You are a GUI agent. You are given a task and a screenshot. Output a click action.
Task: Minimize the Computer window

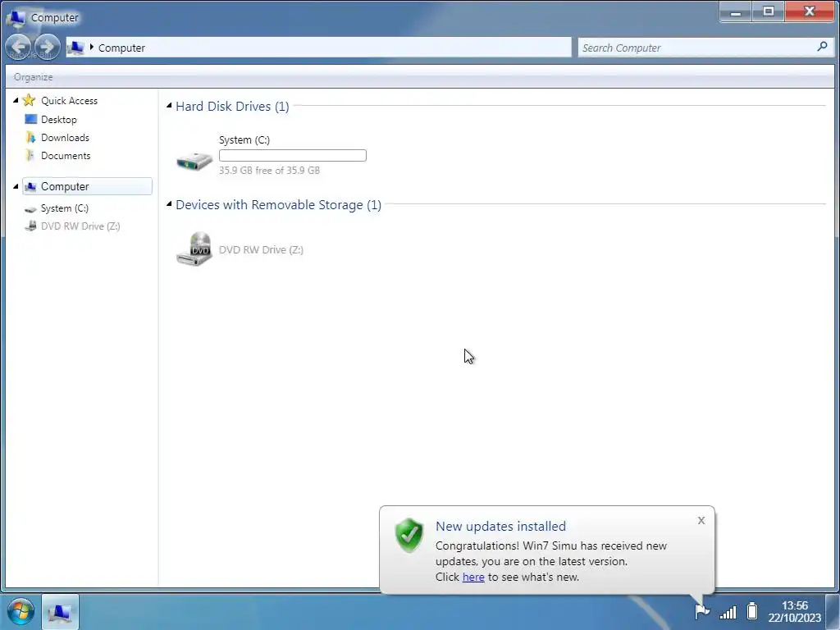tap(736, 11)
